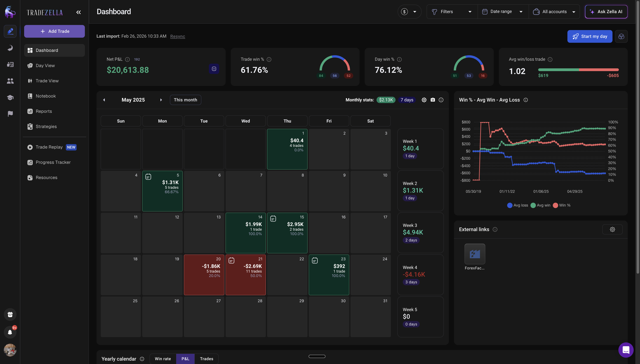Toggle the Net P&L display switch
The height and width of the screenshot is (364, 640).
tap(214, 69)
